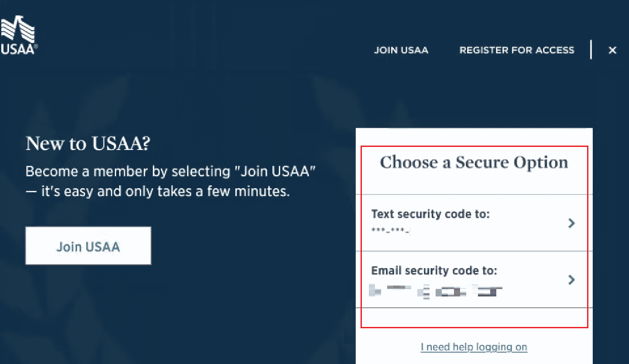Select the chevron beside Text security code
Viewport: 629px width, 364px height.
tap(571, 223)
